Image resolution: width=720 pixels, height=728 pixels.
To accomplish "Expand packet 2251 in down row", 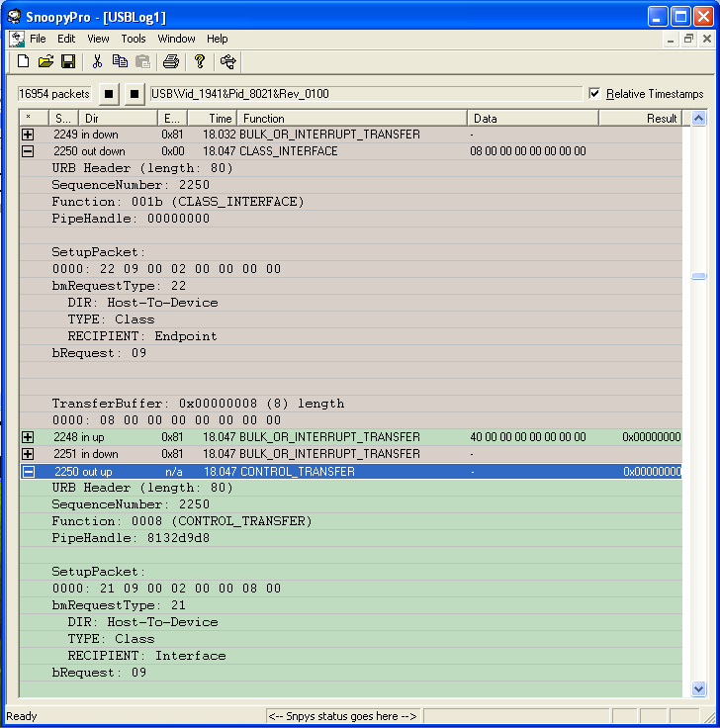I will (28, 454).
